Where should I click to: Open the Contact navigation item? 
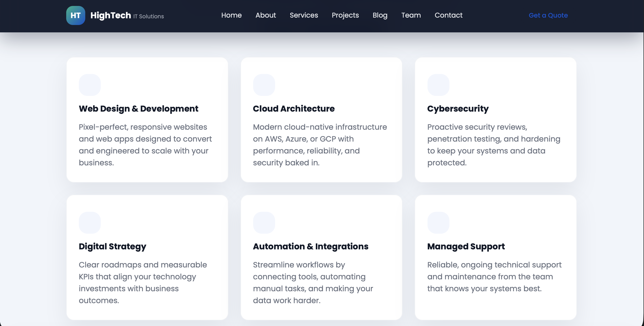[x=448, y=15]
